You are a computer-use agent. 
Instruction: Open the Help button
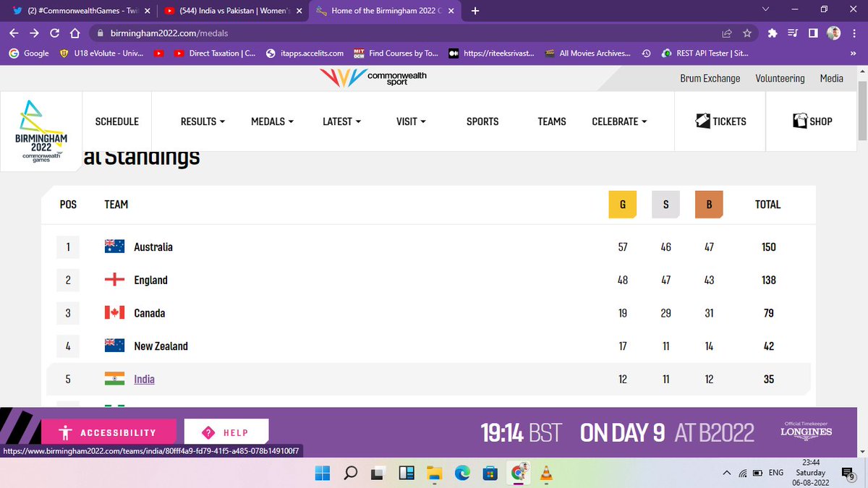[x=226, y=432]
